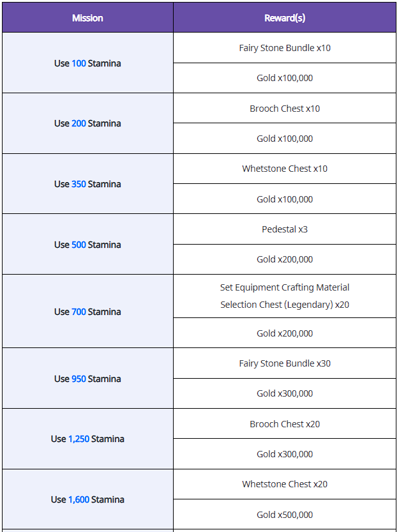Click the Whetstone Chest x20 reward

tap(285, 484)
